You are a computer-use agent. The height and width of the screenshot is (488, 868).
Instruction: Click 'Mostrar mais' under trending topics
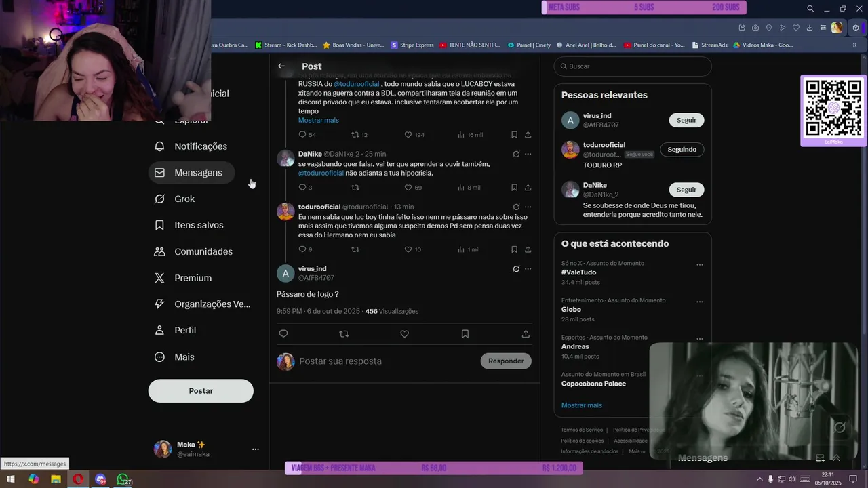582,405
